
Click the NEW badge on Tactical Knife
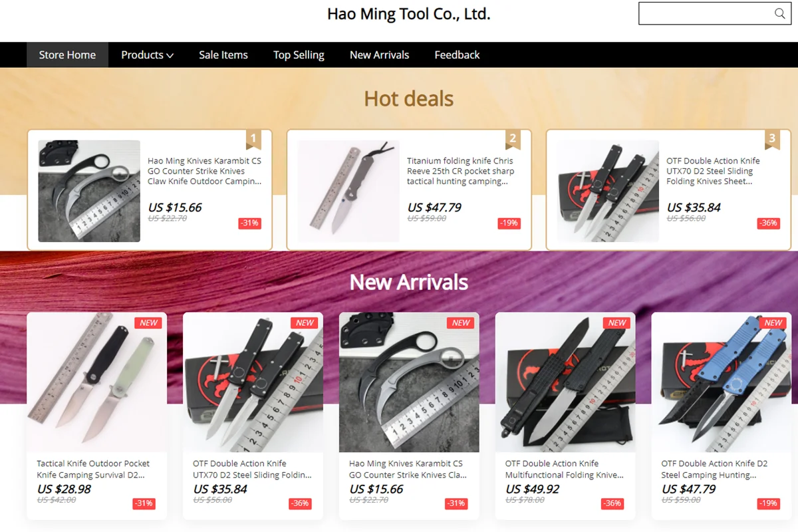[x=148, y=323]
